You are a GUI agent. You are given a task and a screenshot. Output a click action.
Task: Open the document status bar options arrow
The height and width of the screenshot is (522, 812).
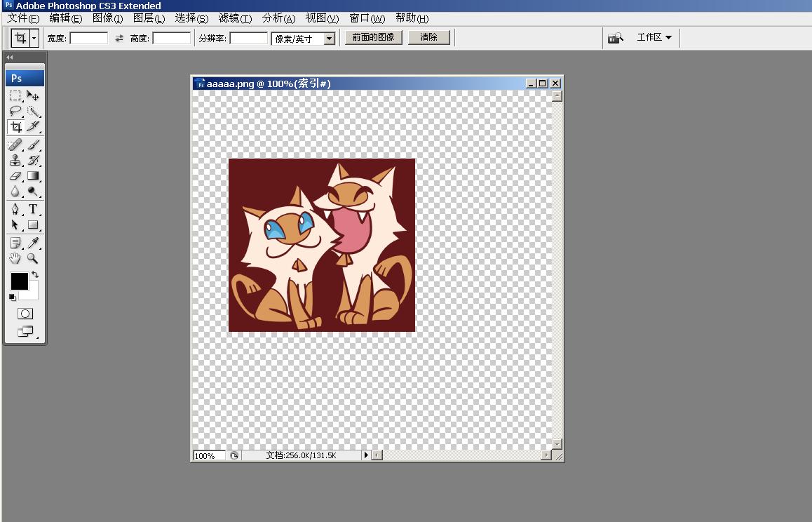tap(365, 455)
